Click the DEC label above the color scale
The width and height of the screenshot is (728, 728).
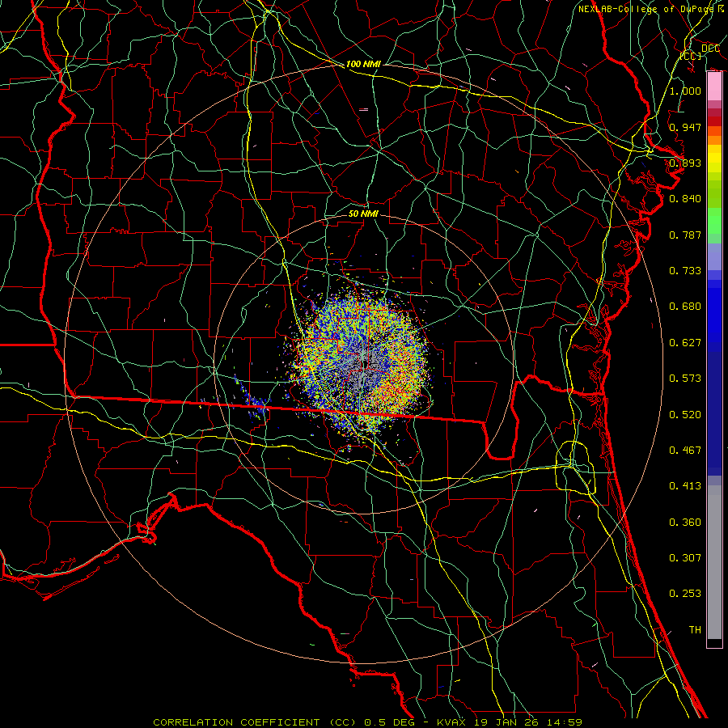(710, 49)
